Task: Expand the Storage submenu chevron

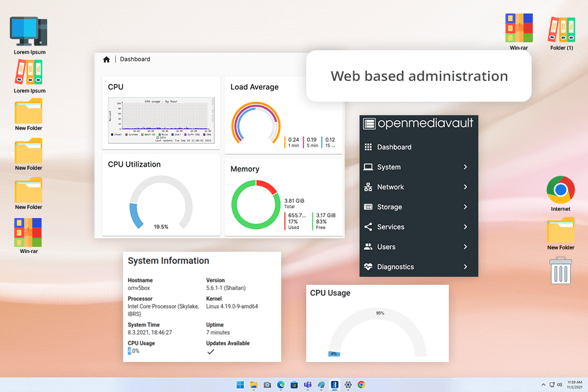Action: (x=466, y=206)
